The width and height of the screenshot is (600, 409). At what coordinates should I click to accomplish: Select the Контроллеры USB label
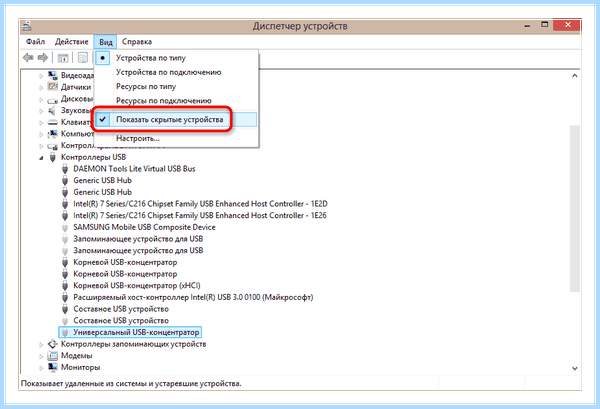point(93,157)
